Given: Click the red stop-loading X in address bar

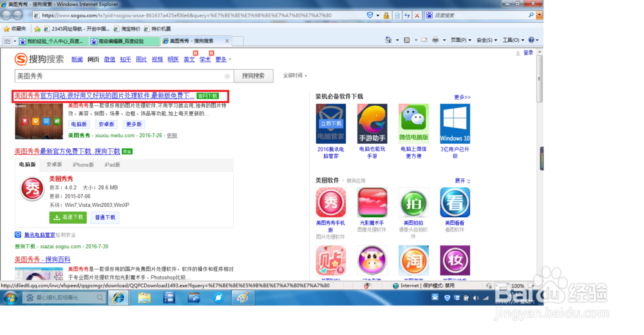Looking at the screenshot, I should [x=417, y=15].
